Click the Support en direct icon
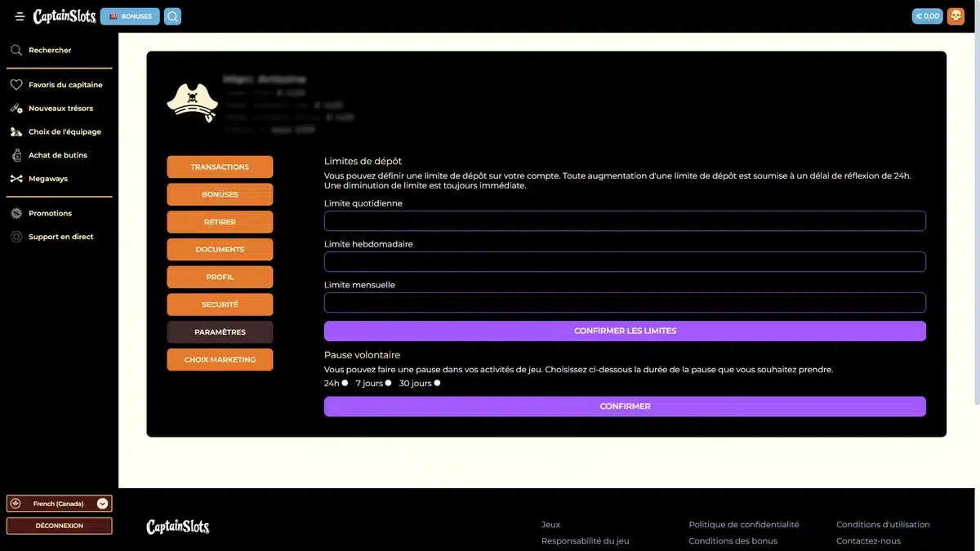980x551 pixels. coord(16,237)
